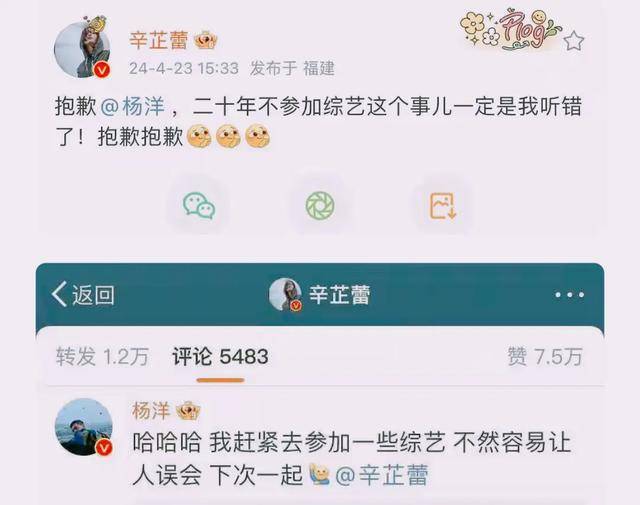
Task: Click the 辛芷蕾 username in post header
Action: [159, 40]
